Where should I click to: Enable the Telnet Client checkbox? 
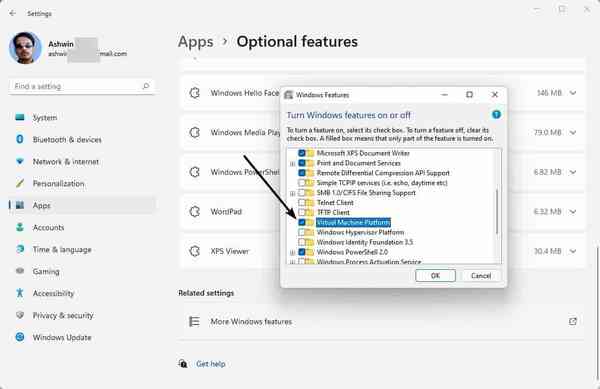302,202
